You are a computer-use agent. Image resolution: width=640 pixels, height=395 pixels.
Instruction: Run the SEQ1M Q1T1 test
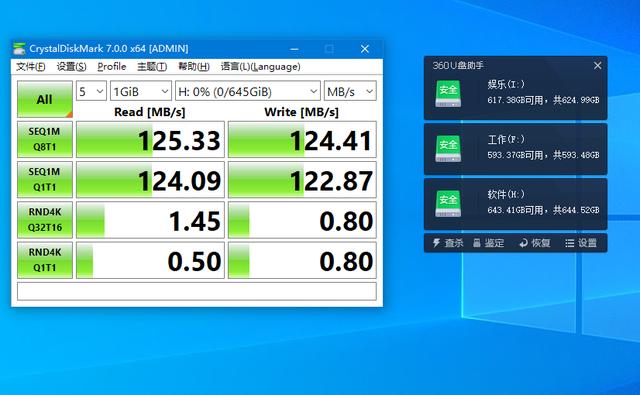point(45,180)
